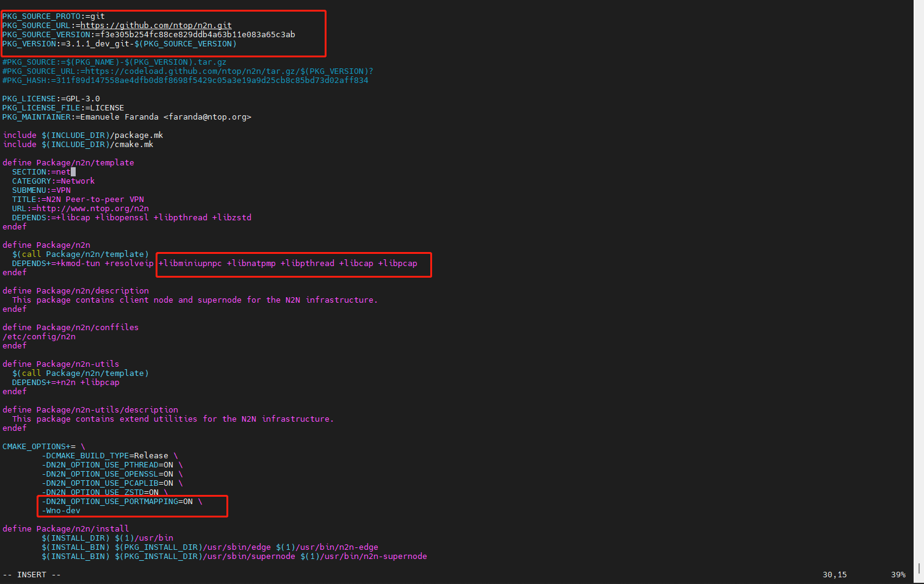Open the github.com/ntop/n2n.git URL
The image size is (924, 584).
156,26
